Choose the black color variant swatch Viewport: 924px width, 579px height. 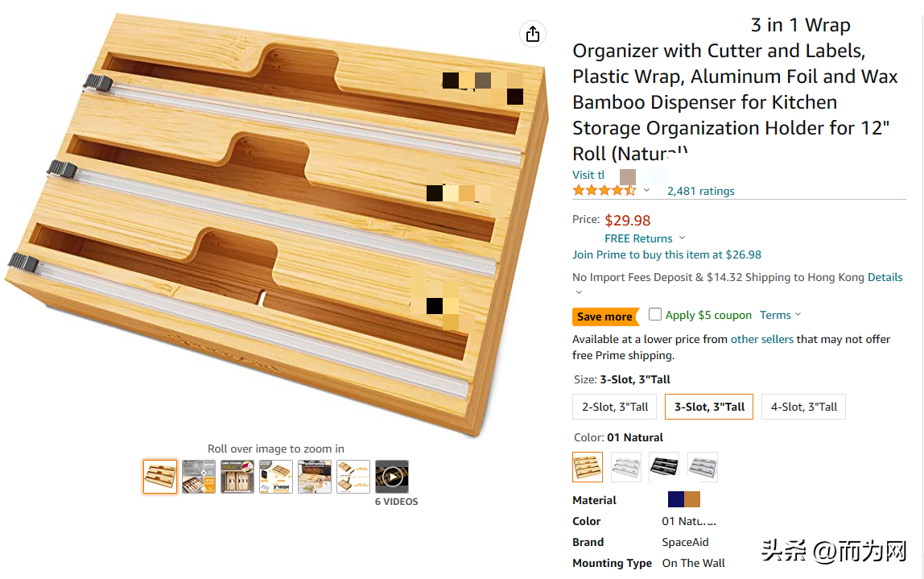point(664,467)
